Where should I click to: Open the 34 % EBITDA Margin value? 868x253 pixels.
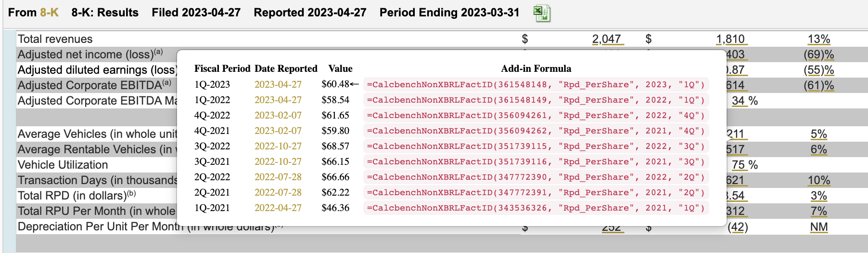point(744,101)
